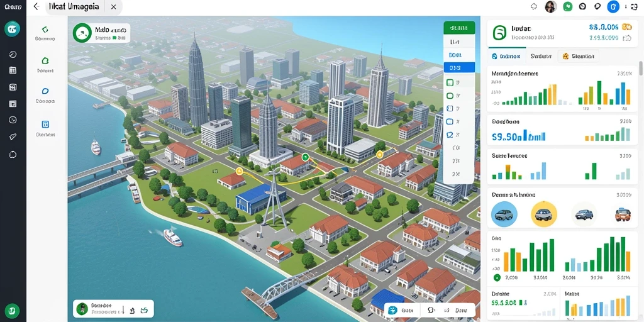Click the yellow marker on the right road

tap(379, 155)
